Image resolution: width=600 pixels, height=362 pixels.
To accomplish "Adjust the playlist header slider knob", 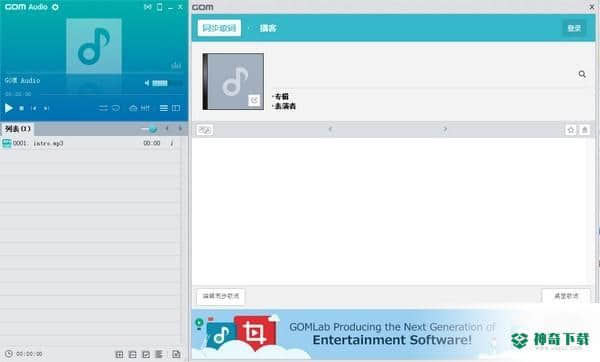I will (x=153, y=129).
